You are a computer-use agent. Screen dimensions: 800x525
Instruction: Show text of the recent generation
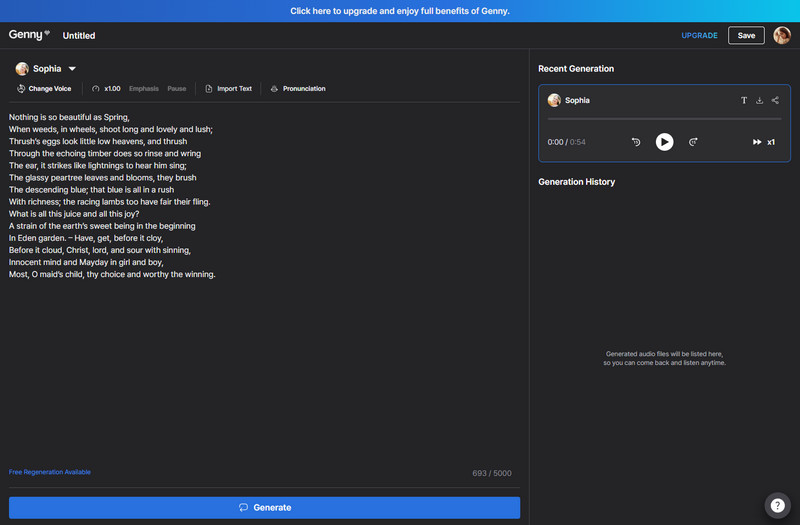coord(744,101)
